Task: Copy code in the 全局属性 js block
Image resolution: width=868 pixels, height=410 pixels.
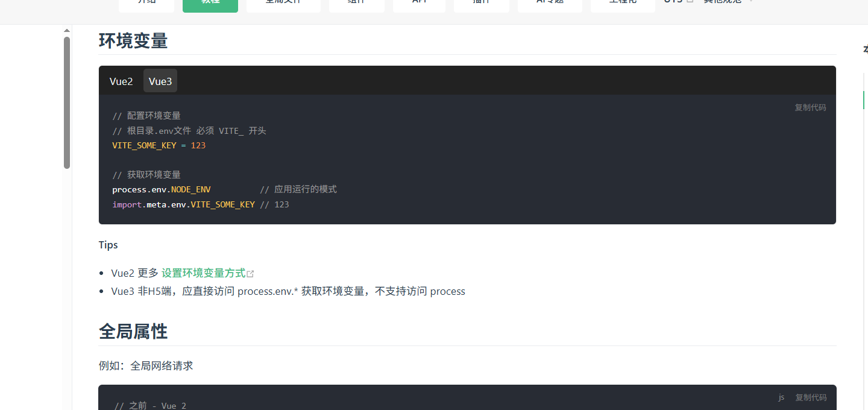Action: pos(811,397)
